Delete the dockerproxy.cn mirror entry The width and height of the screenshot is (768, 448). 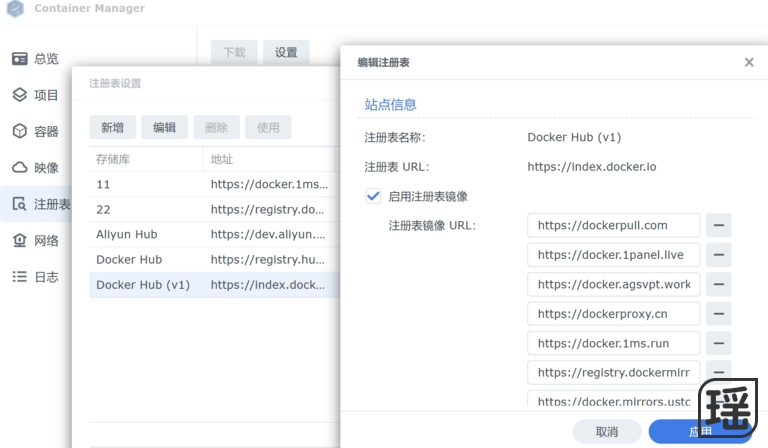coord(718,314)
